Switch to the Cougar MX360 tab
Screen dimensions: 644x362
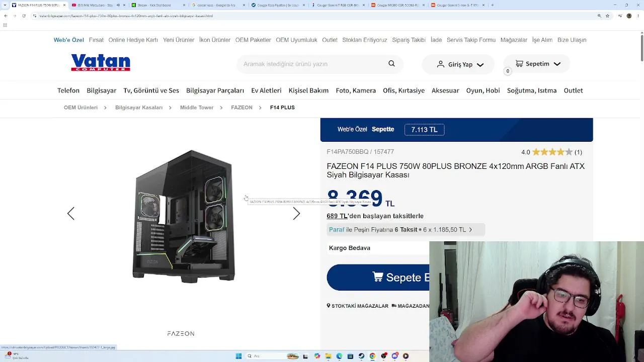398,5
